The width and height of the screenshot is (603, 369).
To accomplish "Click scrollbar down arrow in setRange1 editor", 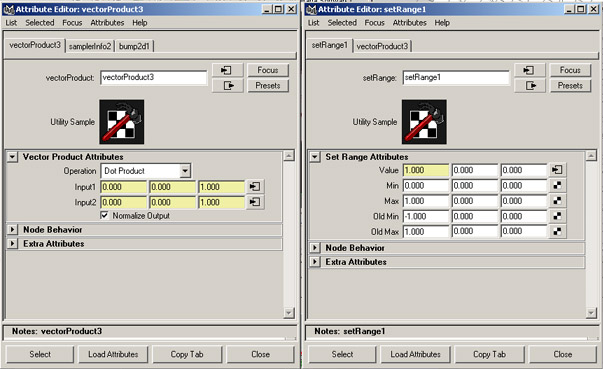I will [591, 312].
